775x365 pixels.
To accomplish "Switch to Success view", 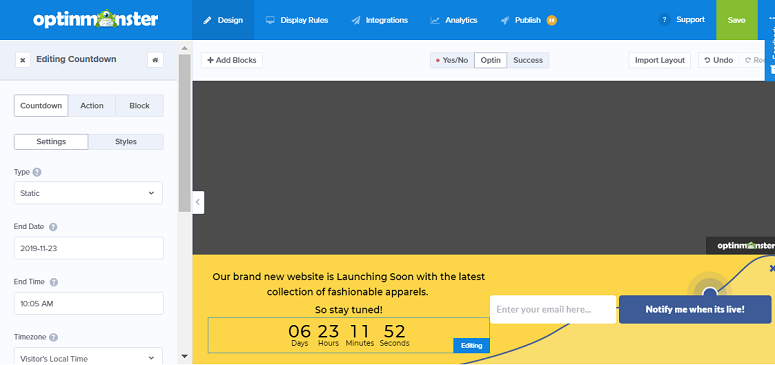I will tap(528, 60).
